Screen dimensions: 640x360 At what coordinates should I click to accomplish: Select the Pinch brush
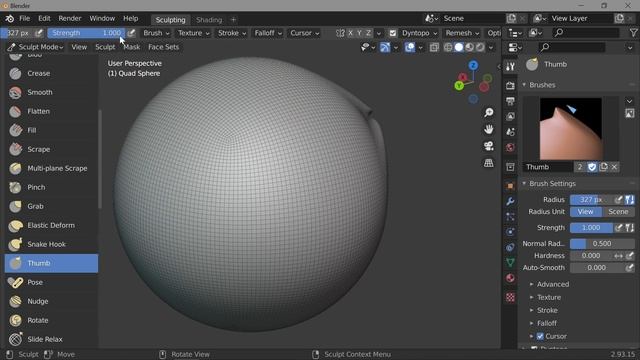click(51, 187)
